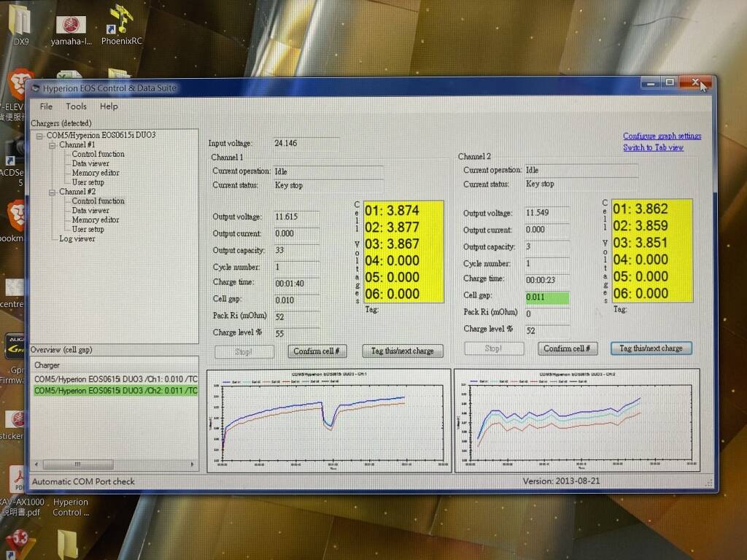Collapse the Channel #1 tree node
Screen dimensions: 747x560
coord(52,145)
